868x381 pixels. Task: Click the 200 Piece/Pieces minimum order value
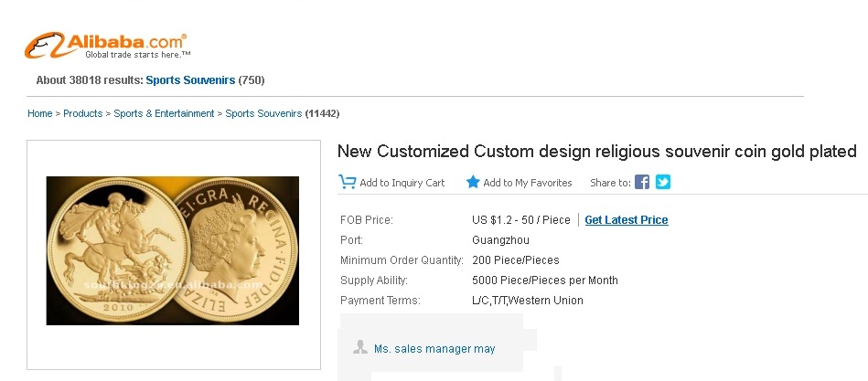[x=516, y=260]
